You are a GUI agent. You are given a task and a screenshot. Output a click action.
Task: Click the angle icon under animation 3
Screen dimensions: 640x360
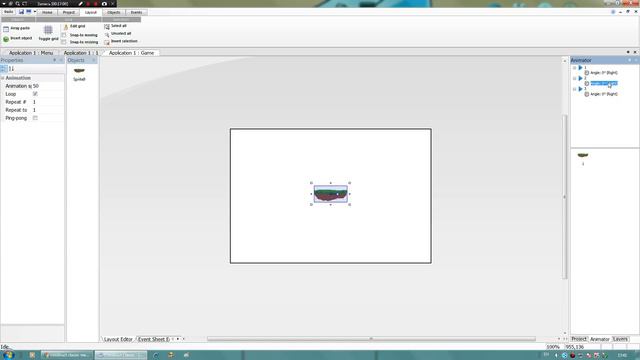tap(587, 94)
